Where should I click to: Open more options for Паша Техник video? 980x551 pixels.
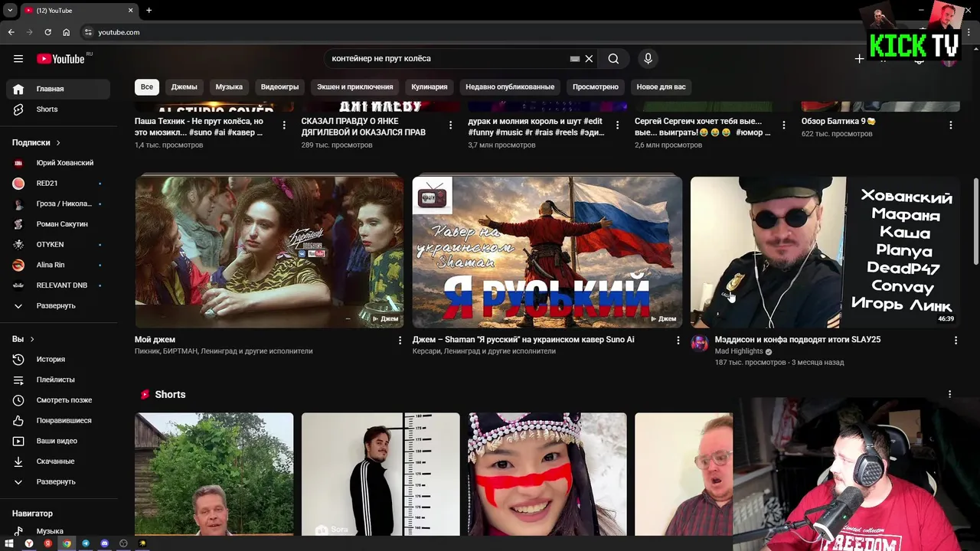[284, 125]
